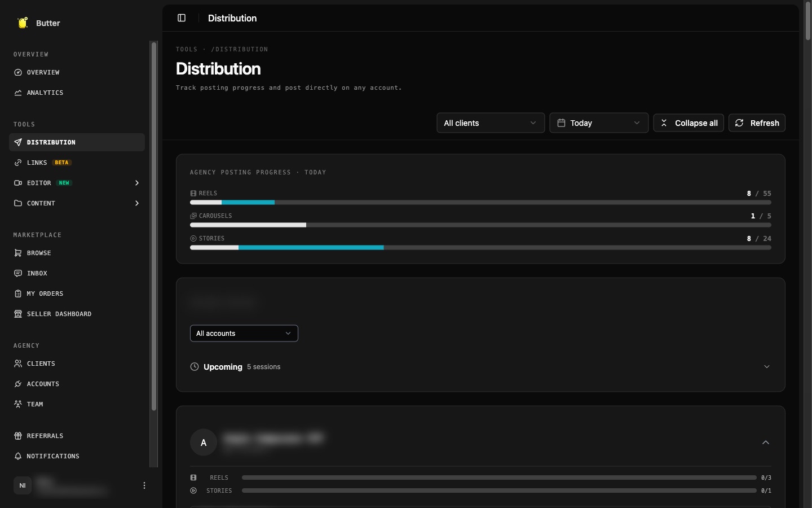Collapse the client A card chevron
This screenshot has width=812, height=508.
tap(766, 443)
